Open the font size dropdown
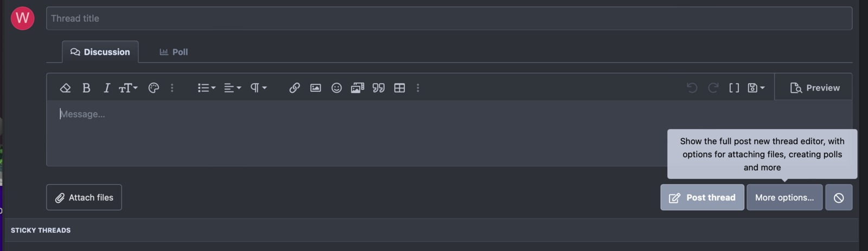 [128, 88]
